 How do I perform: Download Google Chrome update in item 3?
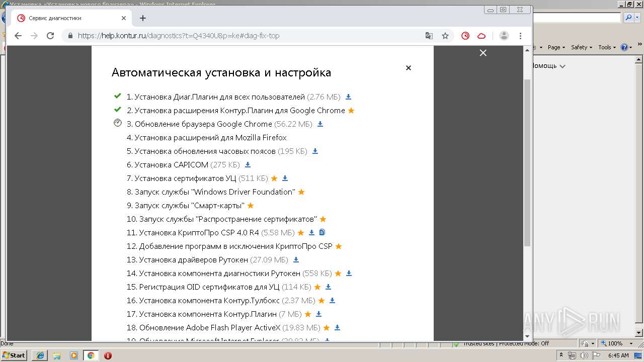point(320,124)
